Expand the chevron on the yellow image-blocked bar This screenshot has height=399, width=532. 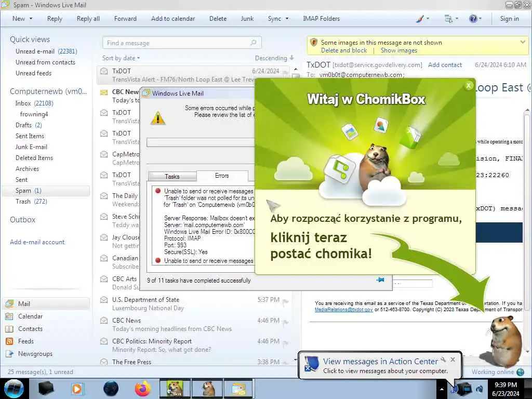click(523, 42)
